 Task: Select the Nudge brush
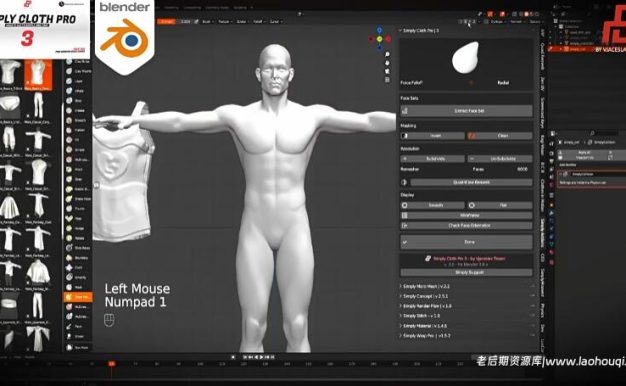click(x=78, y=228)
